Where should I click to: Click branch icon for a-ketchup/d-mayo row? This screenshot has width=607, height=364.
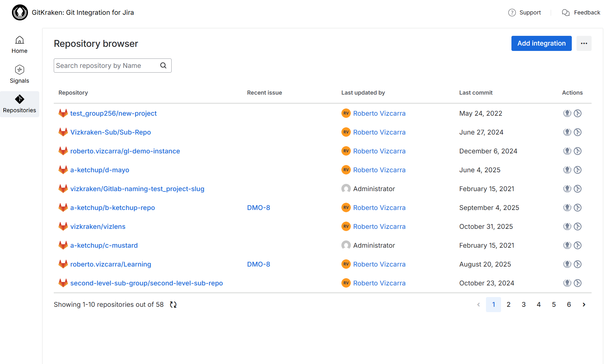577,170
